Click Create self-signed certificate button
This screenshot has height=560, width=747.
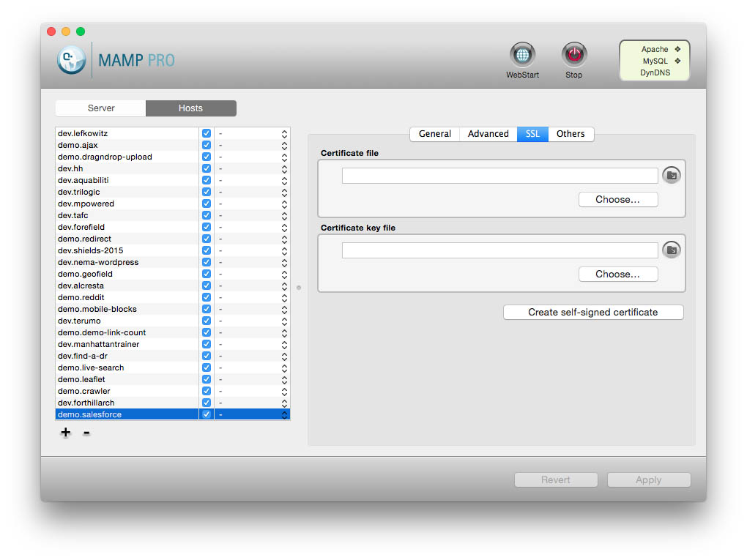593,313
